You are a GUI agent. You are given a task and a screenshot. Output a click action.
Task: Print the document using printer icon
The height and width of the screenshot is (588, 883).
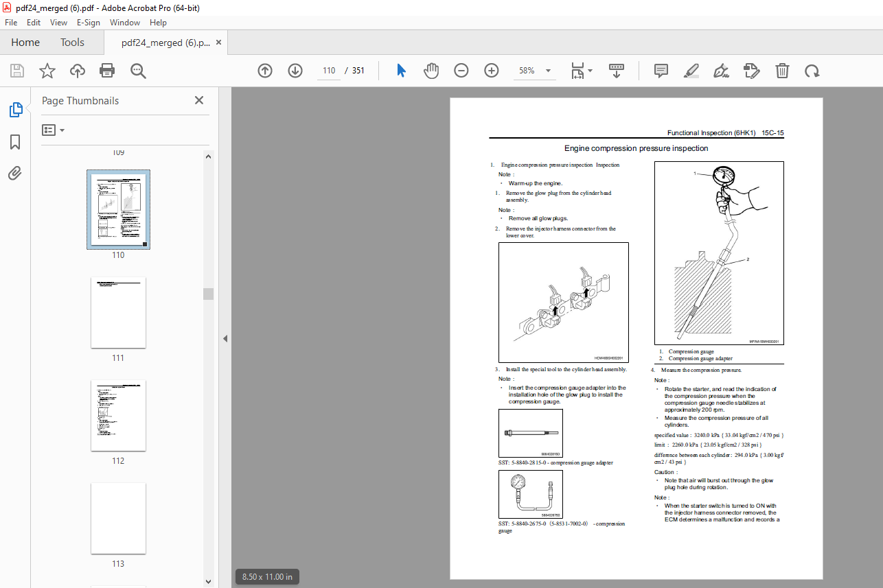click(x=107, y=71)
